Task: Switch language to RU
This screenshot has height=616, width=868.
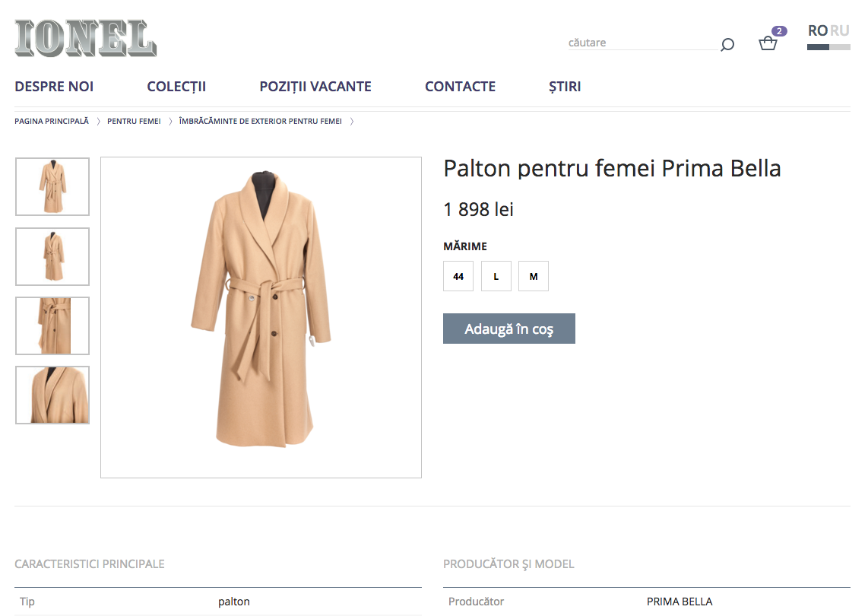Action: click(840, 31)
